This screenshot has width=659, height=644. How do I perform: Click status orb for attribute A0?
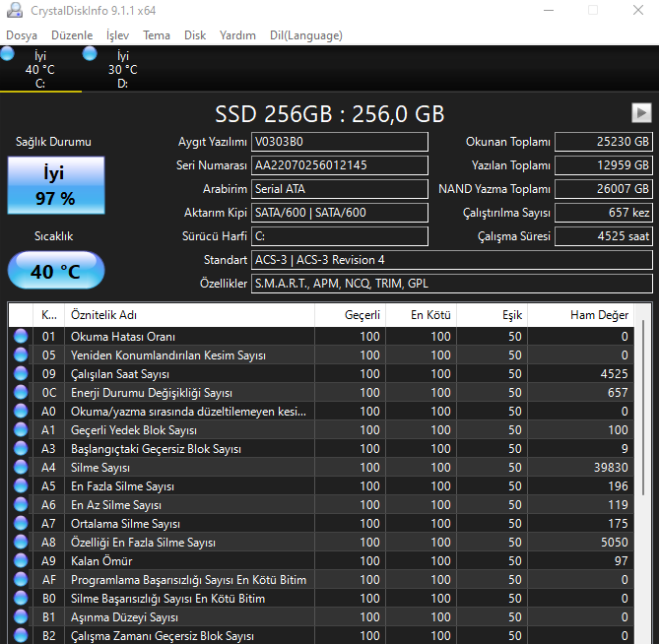[x=21, y=411]
